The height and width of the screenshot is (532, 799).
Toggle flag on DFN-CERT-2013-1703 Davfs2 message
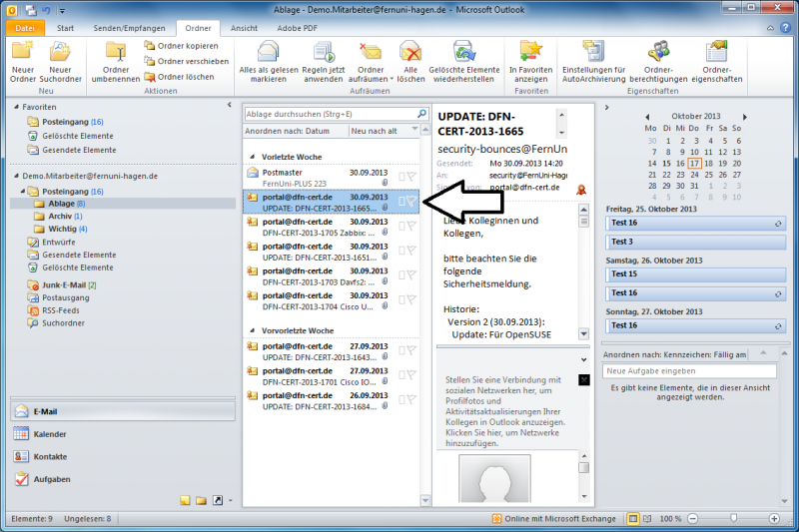411,275
